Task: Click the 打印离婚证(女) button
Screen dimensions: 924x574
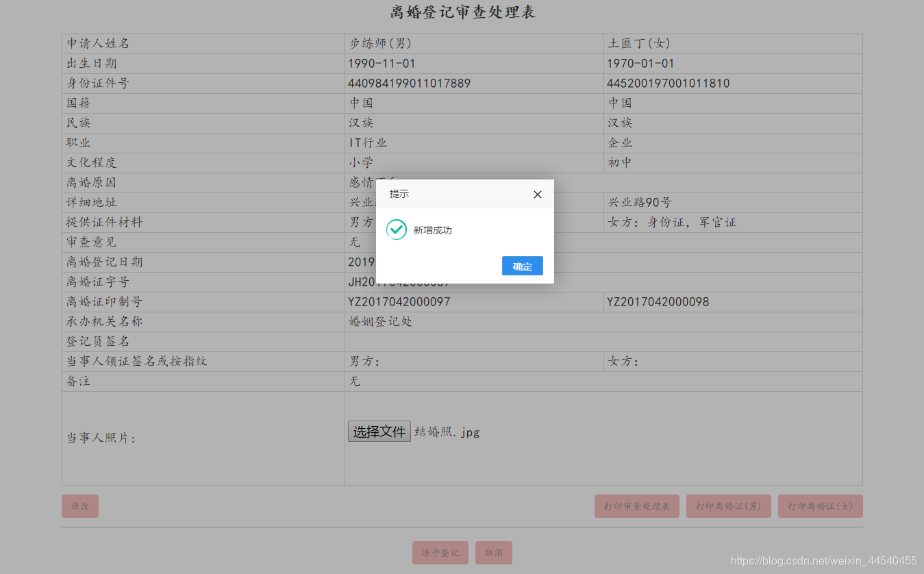Action: 821,506
